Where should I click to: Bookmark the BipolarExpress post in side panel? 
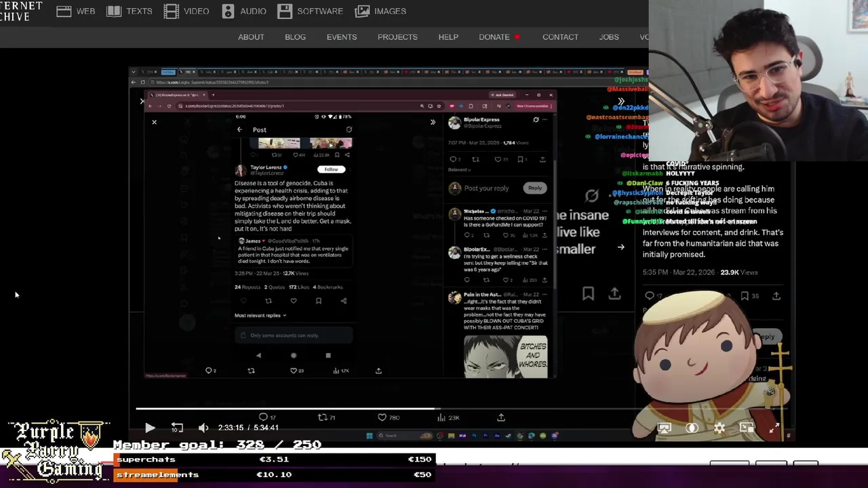[x=520, y=159]
